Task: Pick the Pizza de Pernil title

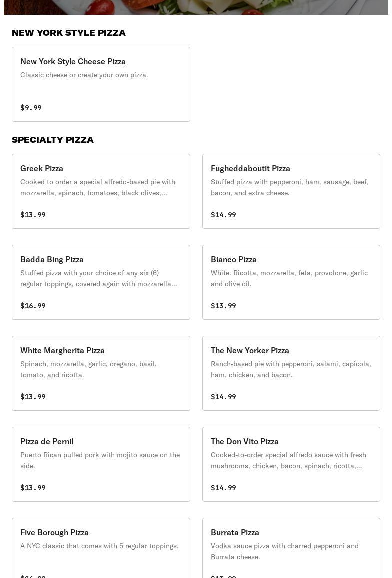Action: tap(47, 441)
